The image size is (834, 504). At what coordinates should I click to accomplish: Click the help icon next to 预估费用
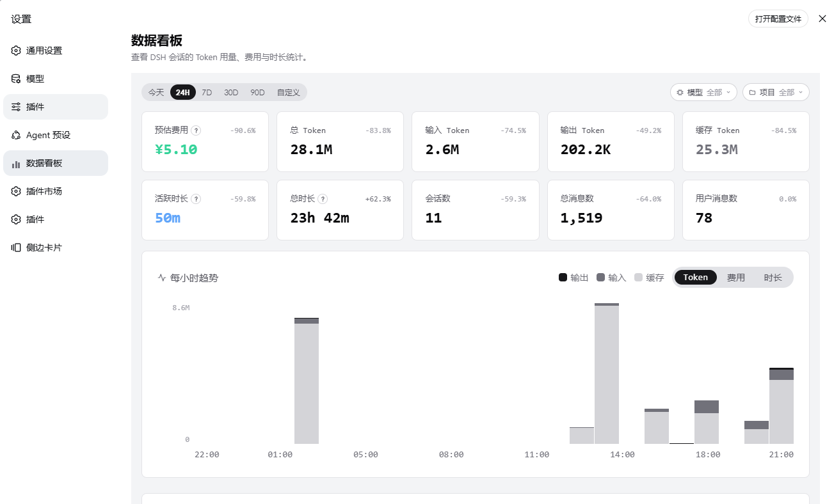pyautogui.click(x=196, y=130)
